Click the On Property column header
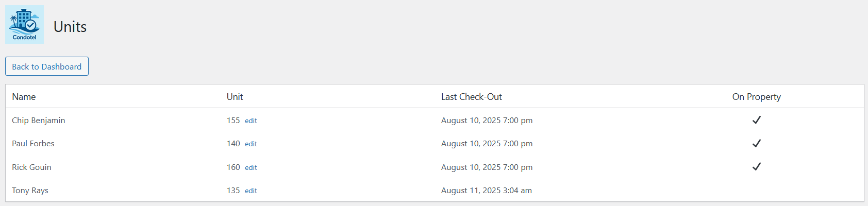The width and height of the screenshot is (868, 206). coord(756,97)
